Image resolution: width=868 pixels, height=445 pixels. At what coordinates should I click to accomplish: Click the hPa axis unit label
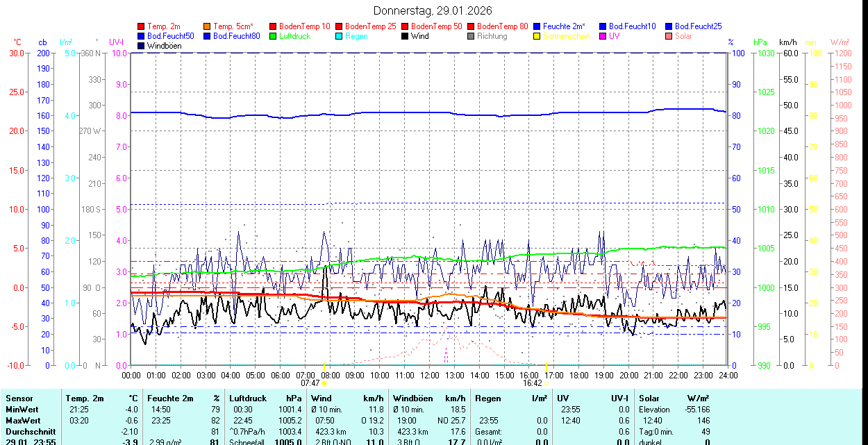point(761,42)
